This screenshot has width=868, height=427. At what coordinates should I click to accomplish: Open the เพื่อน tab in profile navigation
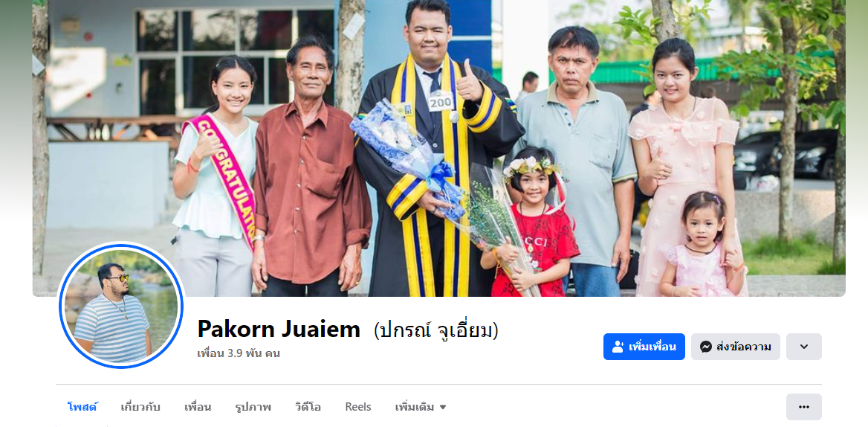click(198, 407)
